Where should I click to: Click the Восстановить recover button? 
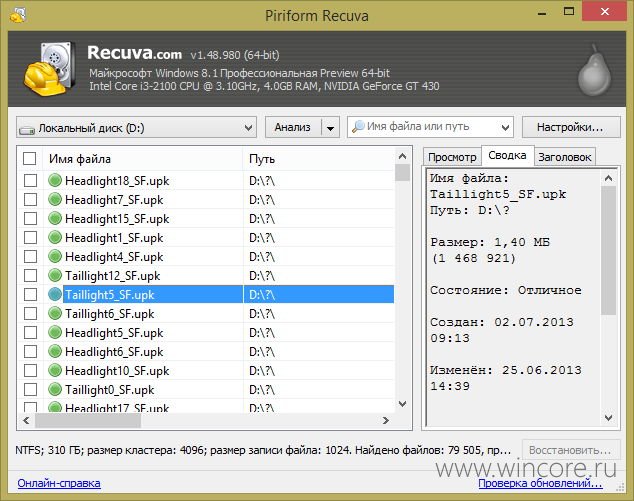click(571, 450)
